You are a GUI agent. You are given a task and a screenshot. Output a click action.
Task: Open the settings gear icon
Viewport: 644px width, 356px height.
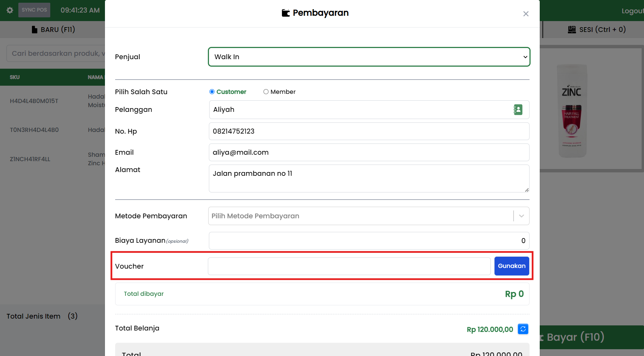10,10
